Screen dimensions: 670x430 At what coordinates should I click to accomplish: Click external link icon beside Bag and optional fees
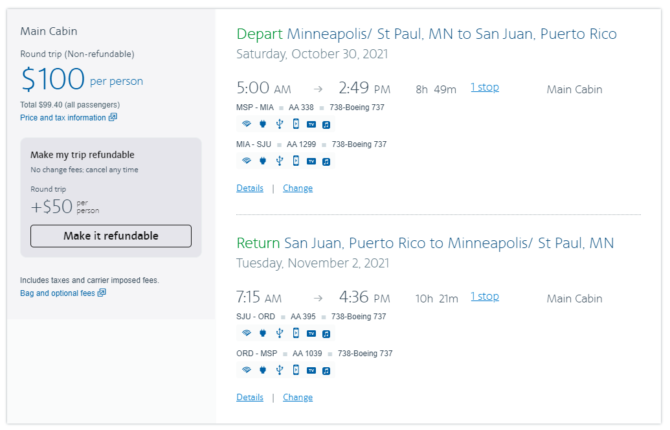102,292
